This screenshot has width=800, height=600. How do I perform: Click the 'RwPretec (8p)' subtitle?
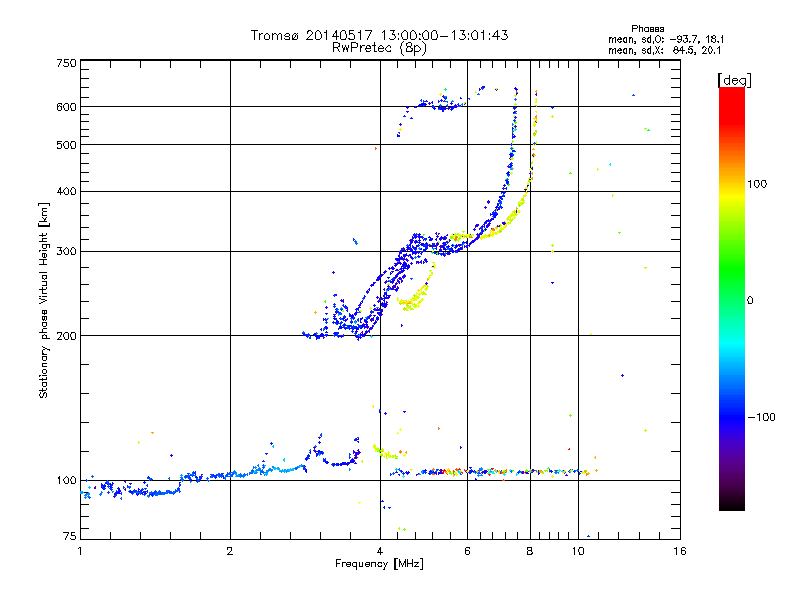point(379,48)
